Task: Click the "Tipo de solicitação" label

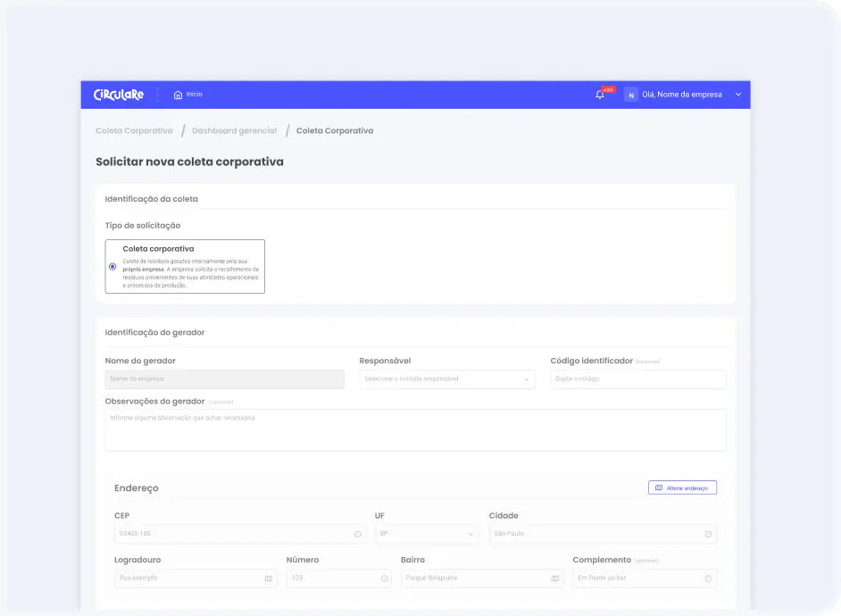Action: tap(143, 226)
